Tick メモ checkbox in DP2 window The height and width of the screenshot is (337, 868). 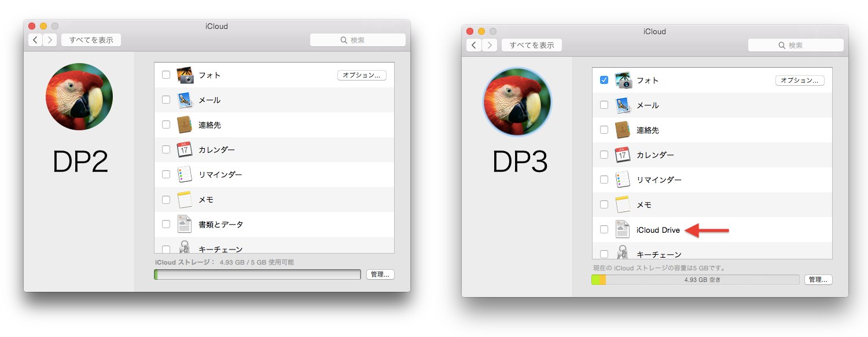click(x=166, y=199)
